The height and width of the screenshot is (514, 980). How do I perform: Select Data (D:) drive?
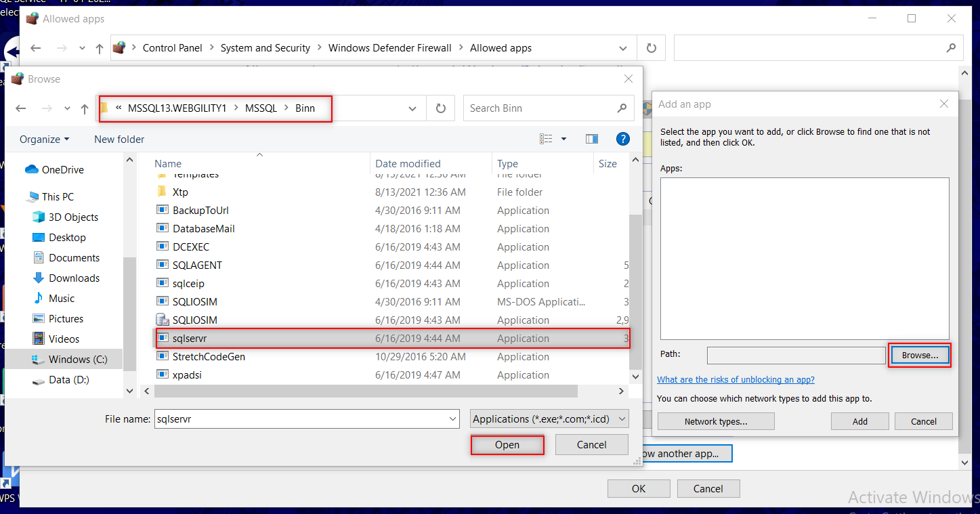coord(69,380)
